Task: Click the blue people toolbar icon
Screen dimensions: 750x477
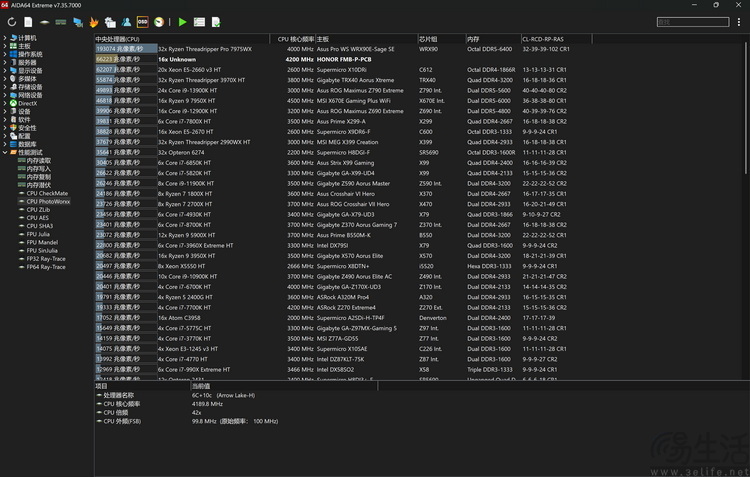Action: [x=126, y=22]
